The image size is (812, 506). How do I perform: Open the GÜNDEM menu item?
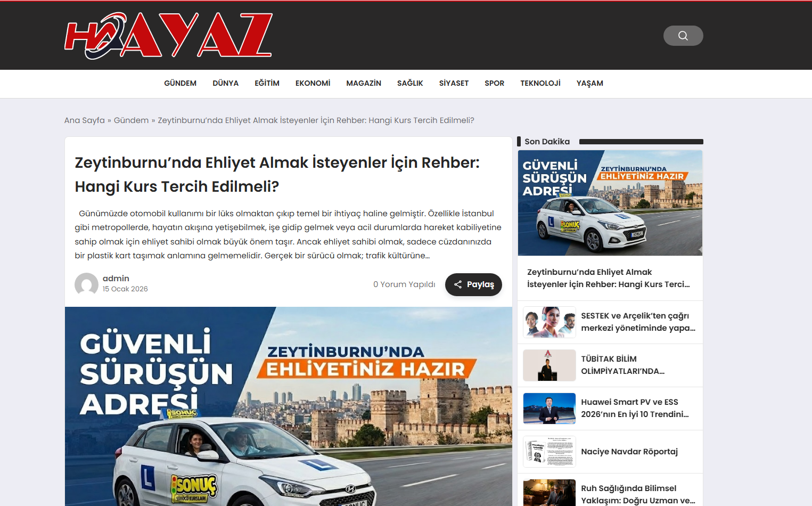pos(180,83)
